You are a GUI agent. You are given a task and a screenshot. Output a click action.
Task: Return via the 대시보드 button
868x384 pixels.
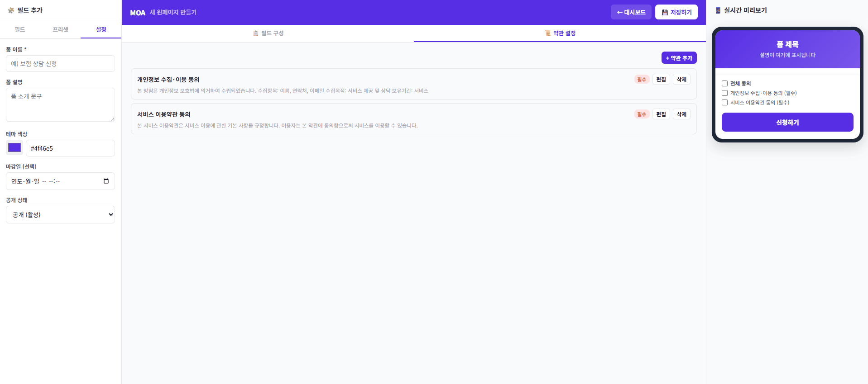pyautogui.click(x=631, y=12)
